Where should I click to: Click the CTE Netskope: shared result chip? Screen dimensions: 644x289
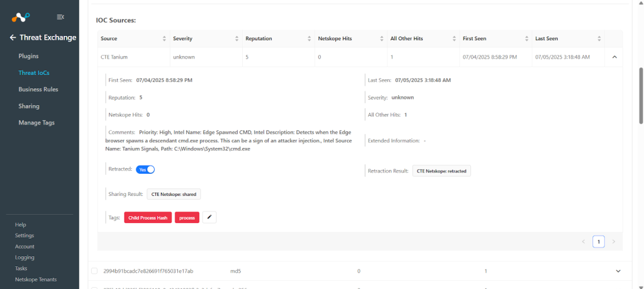tap(174, 194)
